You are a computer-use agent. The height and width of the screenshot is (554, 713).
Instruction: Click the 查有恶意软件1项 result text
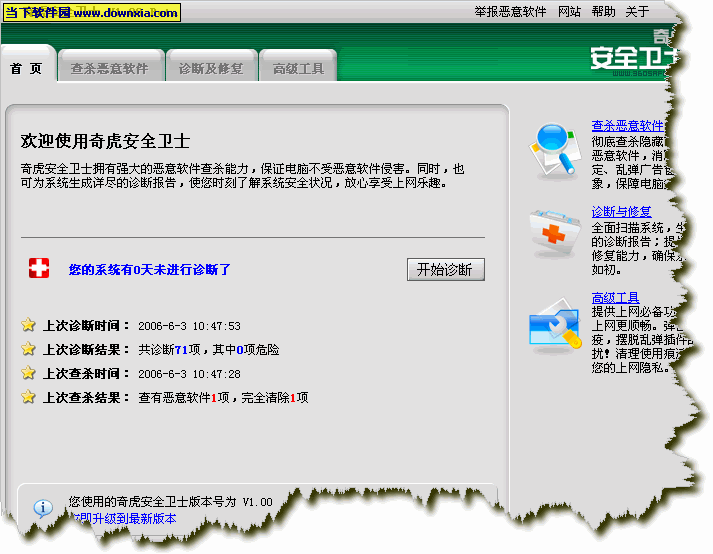(184, 398)
